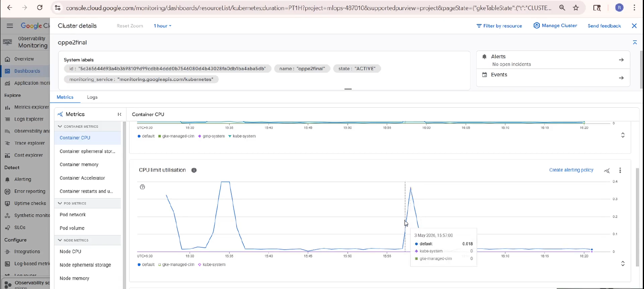Viewport: 644px width, 289px height.
Task: Click Create alerting policy link
Action: [x=571, y=170]
